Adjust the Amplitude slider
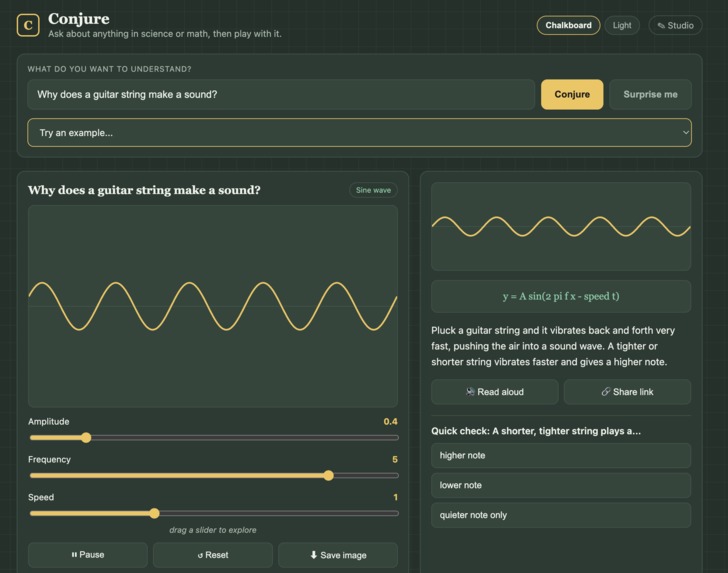Viewport: 728px width, 573px height. pyautogui.click(x=214, y=437)
